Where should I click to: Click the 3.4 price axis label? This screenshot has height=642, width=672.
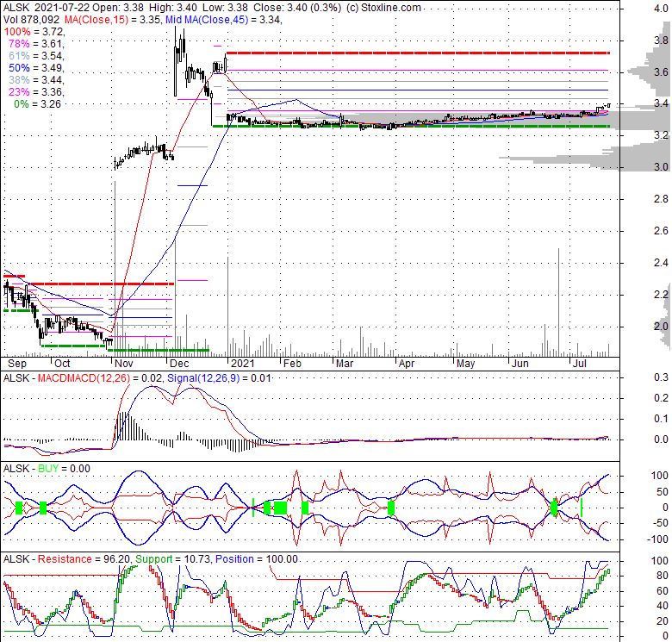click(x=662, y=103)
